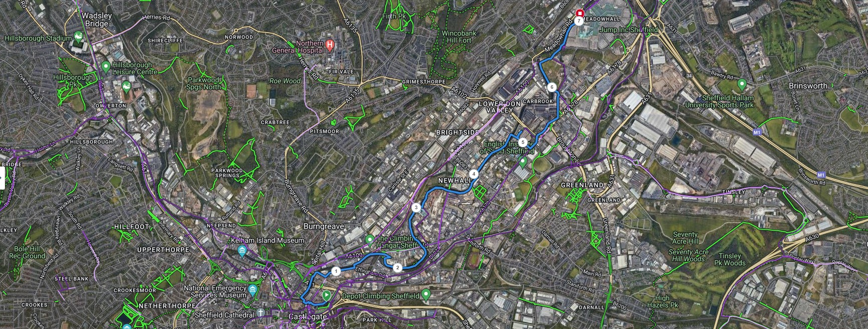
Task: Click the English Institute of Sport pin
Action: pos(522,161)
